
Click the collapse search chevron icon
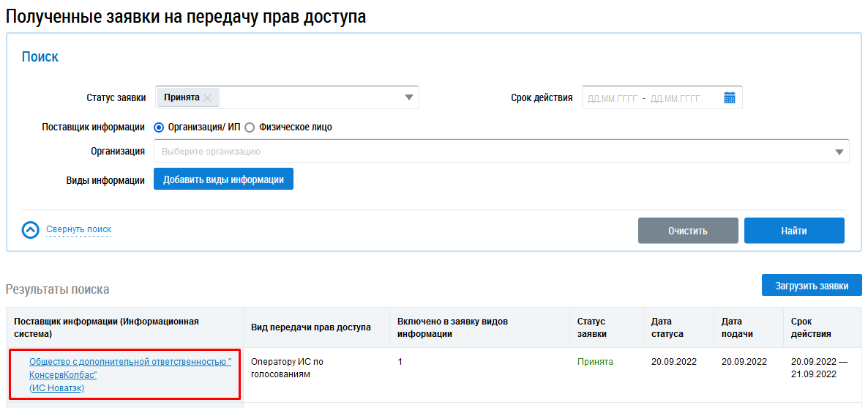tap(31, 230)
